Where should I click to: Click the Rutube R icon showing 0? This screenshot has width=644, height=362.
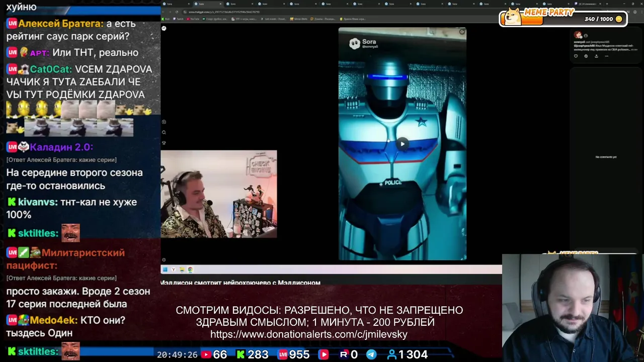point(344,354)
